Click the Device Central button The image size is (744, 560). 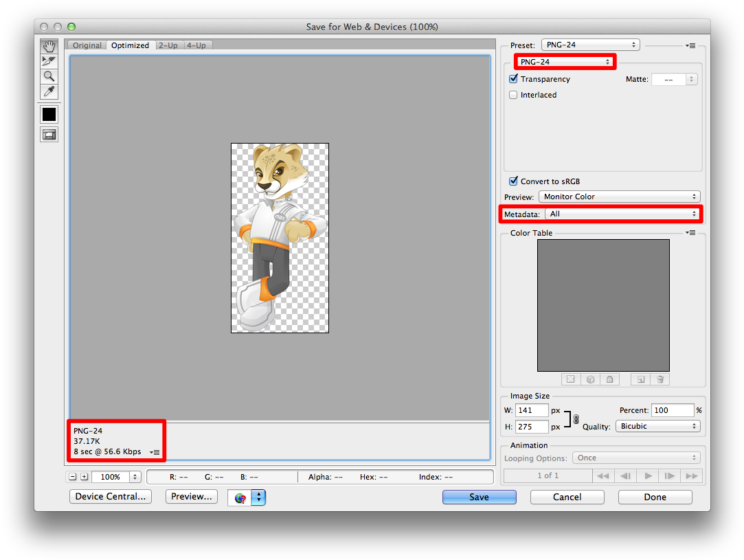pos(111,497)
